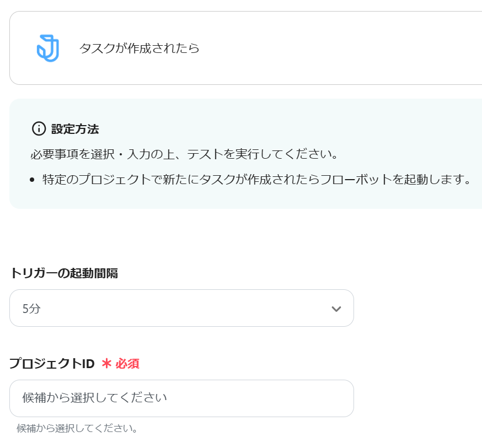The image size is (482, 448).
Task: Click the small helper text below the project field
Action: click(77, 428)
